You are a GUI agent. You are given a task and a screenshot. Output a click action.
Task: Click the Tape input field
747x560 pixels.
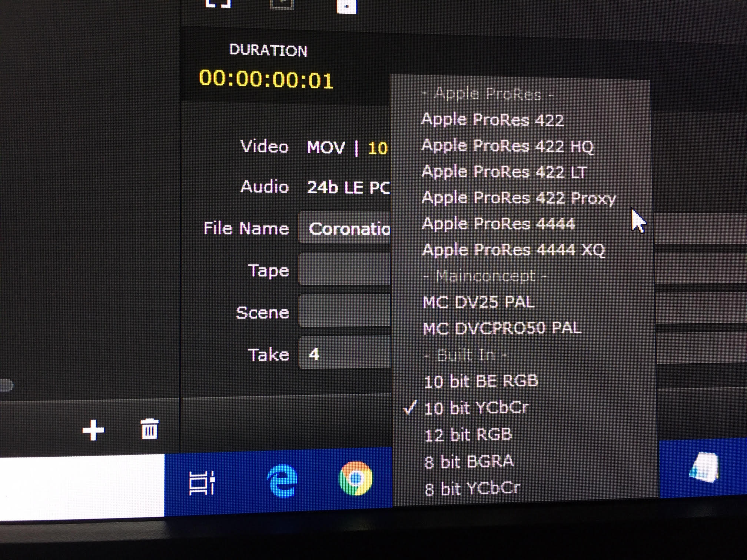click(344, 270)
